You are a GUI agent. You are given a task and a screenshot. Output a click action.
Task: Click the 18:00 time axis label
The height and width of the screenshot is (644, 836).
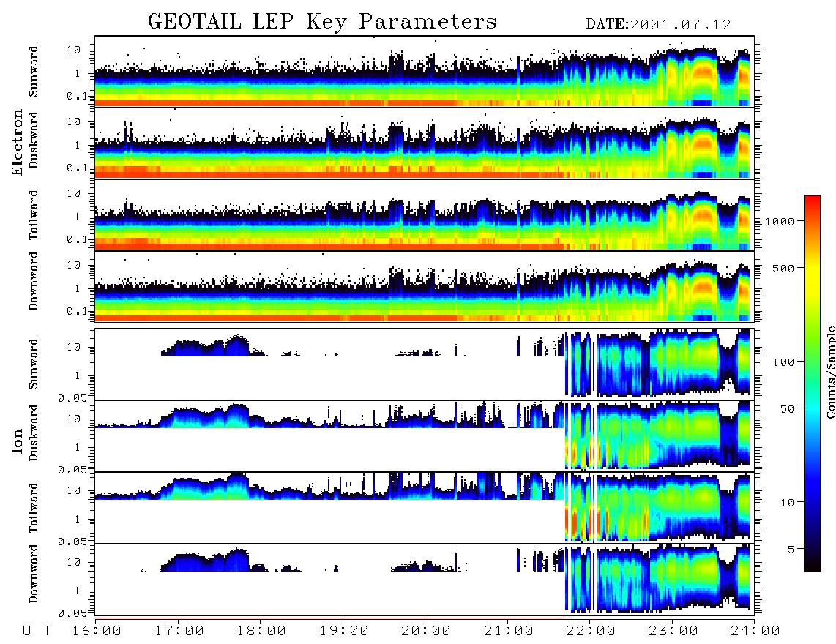click(261, 632)
